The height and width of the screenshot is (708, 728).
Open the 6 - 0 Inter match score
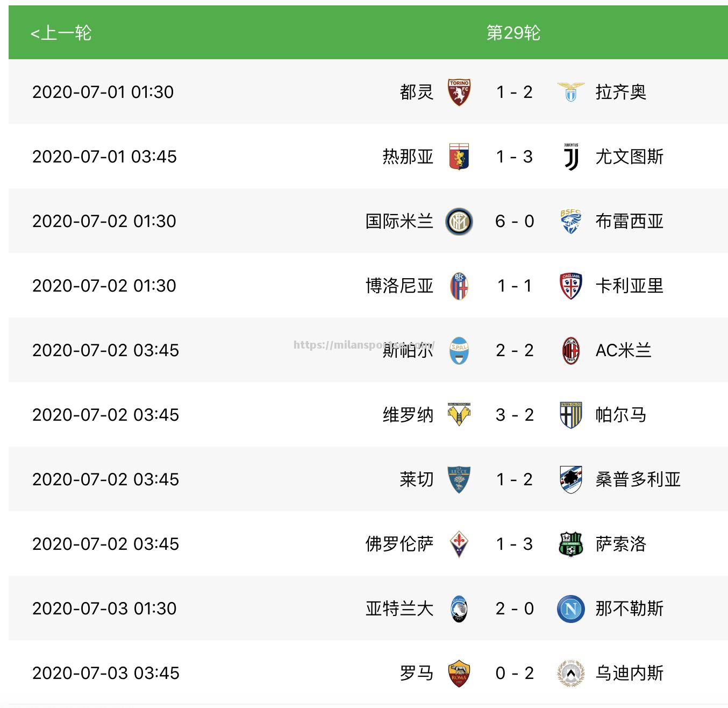[x=515, y=221]
